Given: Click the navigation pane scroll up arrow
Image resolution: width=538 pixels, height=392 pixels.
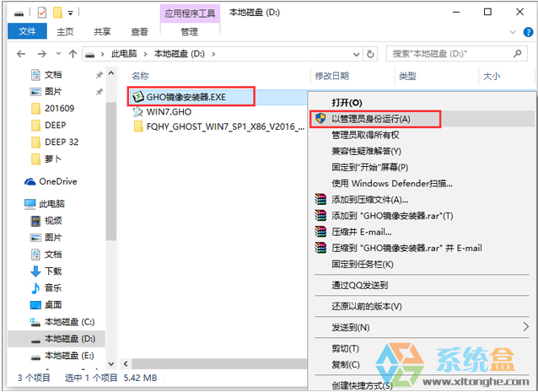Looking at the screenshot, I should click(x=111, y=73).
